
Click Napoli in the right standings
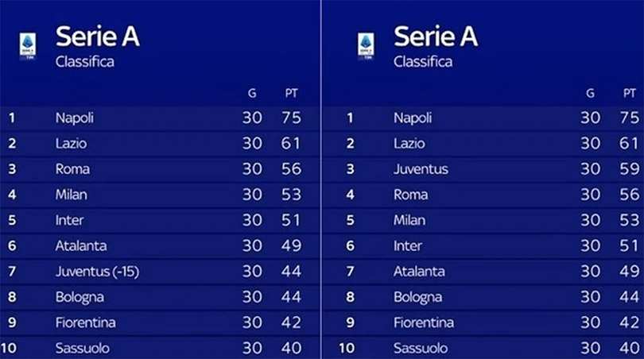[413, 118]
